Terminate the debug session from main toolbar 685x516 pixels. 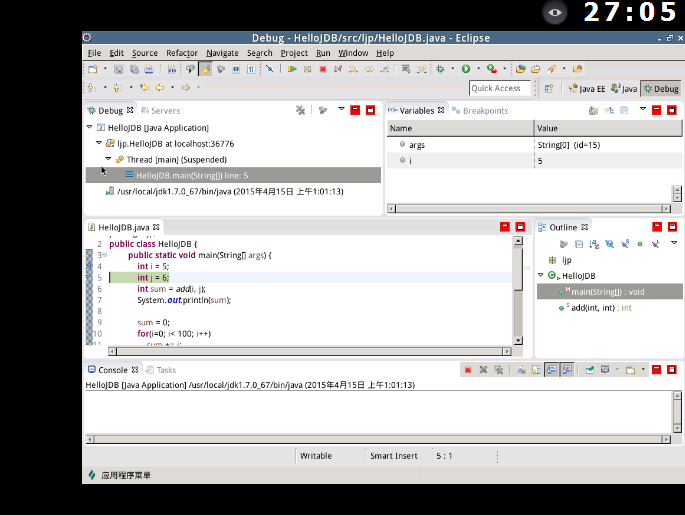tap(323, 69)
